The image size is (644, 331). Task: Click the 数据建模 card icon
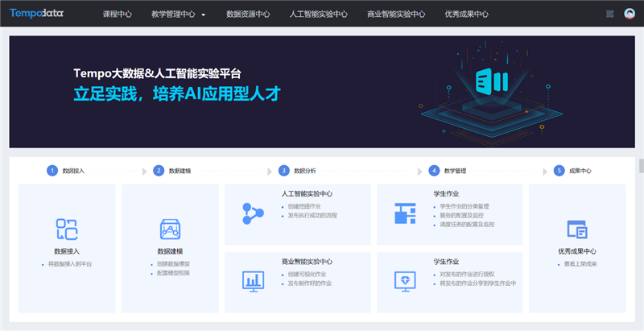169,229
